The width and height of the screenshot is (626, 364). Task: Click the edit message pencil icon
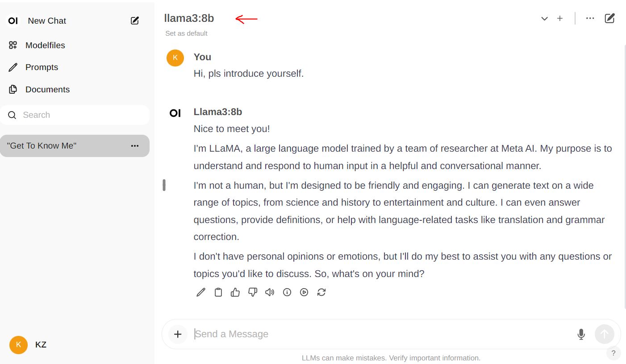coord(201,292)
